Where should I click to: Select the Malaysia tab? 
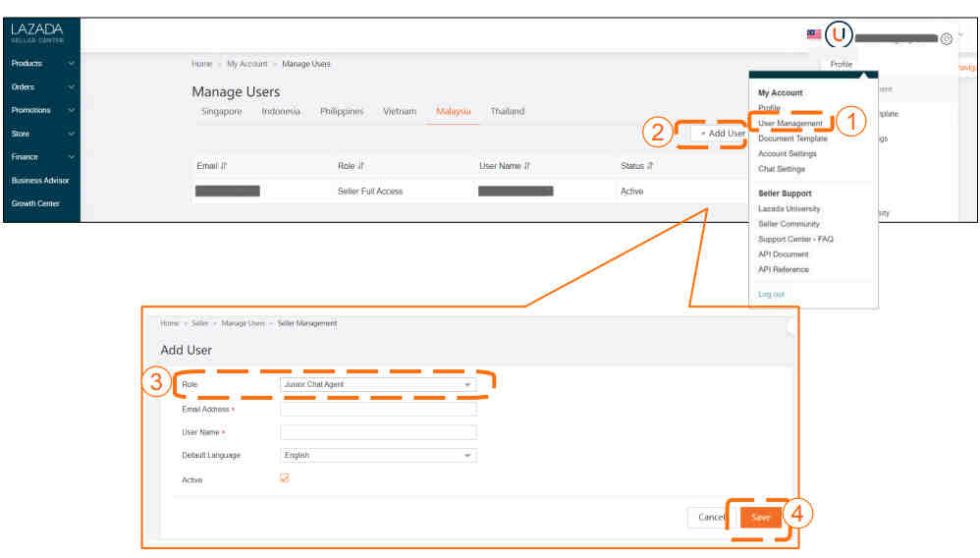pyautogui.click(x=453, y=111)
